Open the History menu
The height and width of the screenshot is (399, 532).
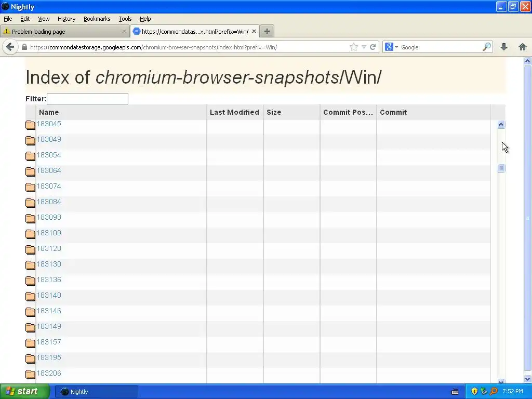click(66, 19)
